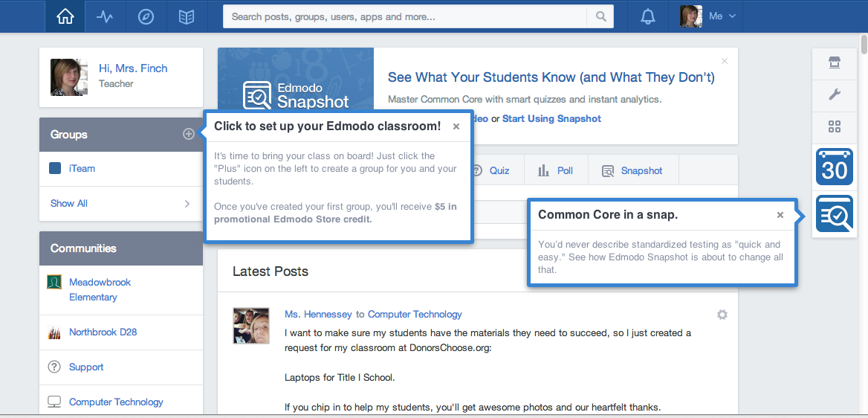Click the Support question mark icon
868x418 pixels.
(54, 367)
